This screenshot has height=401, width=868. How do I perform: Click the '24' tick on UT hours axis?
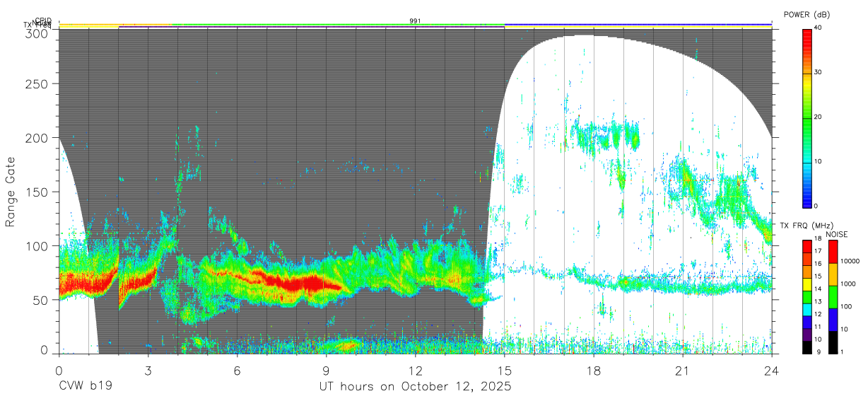click(772, 370)
